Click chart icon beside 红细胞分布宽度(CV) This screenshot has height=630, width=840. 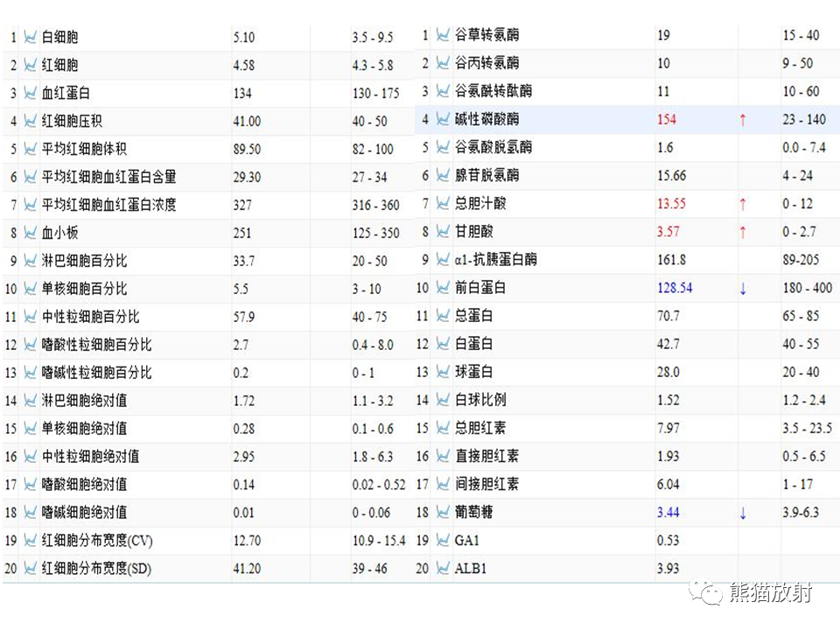coord(30,541)
